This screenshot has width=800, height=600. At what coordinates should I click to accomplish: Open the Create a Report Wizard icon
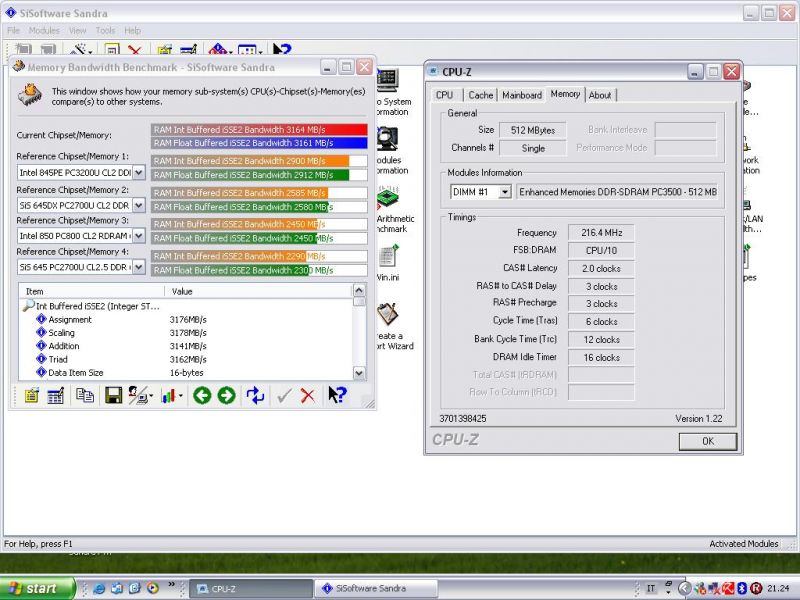point(388,314)
